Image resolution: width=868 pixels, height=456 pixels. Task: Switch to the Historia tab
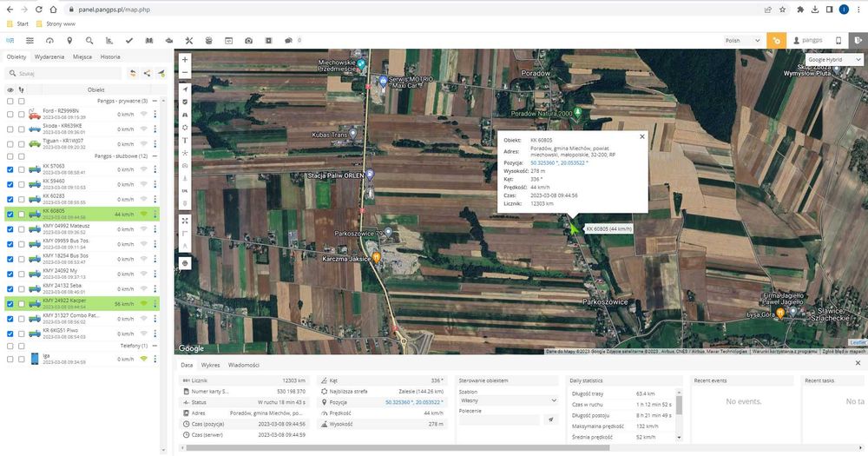[x=110, y=56]
